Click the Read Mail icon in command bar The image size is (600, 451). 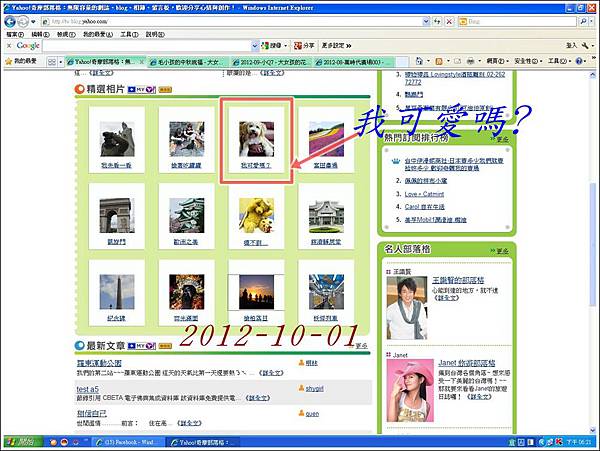pos(457,61)
